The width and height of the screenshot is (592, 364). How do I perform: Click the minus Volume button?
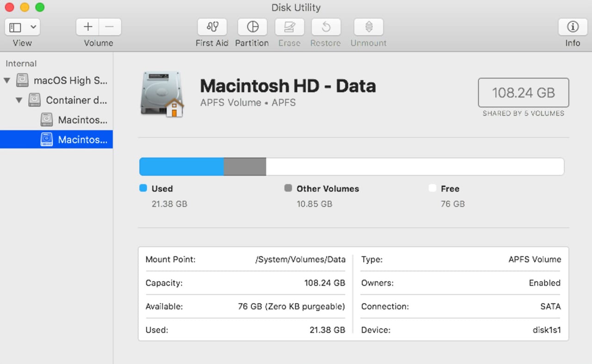click(x=110, y=27)
